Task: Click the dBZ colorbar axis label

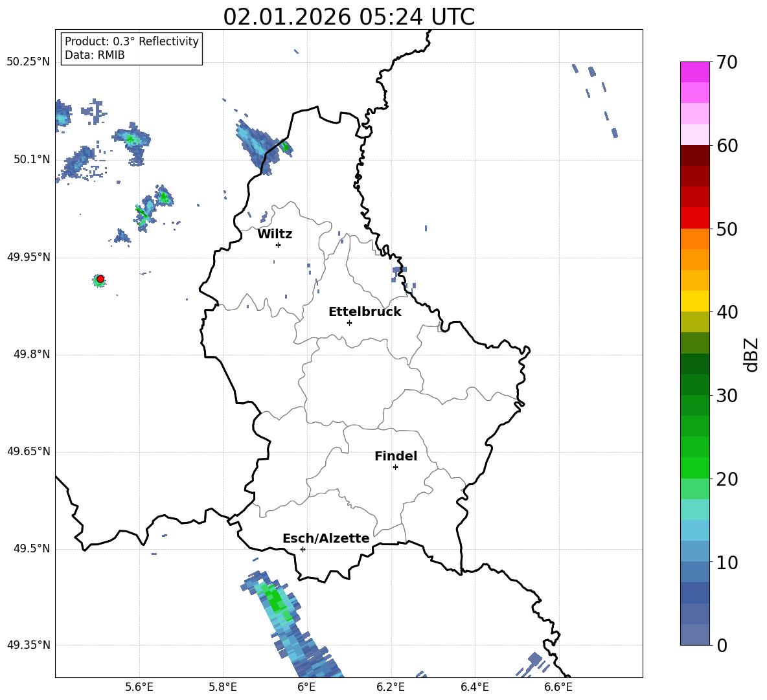Action: coord(752,355)
